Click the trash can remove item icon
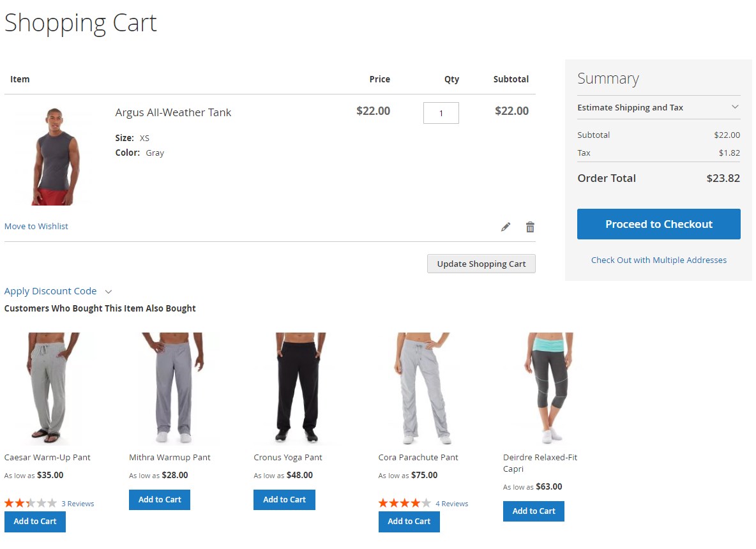Image resolution: width=756 pixels, height=549 pixels. (x=530, y=227)
